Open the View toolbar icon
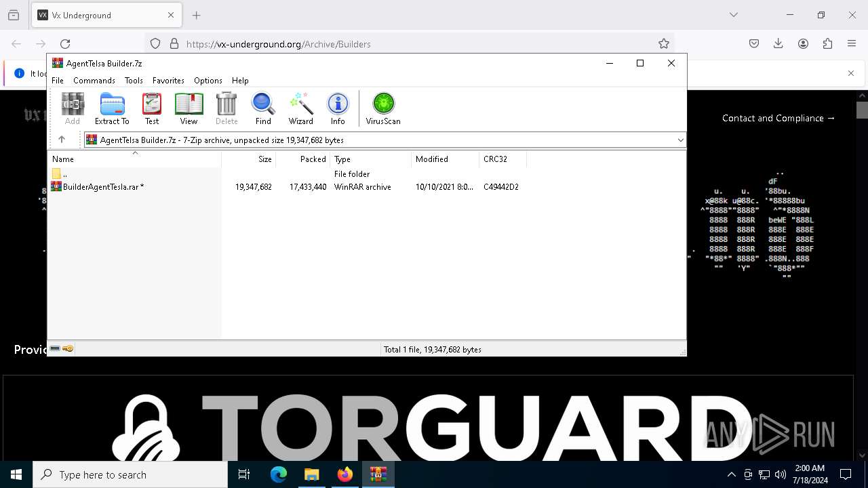Screen dimensions: 868x488 tap(189, 108)
